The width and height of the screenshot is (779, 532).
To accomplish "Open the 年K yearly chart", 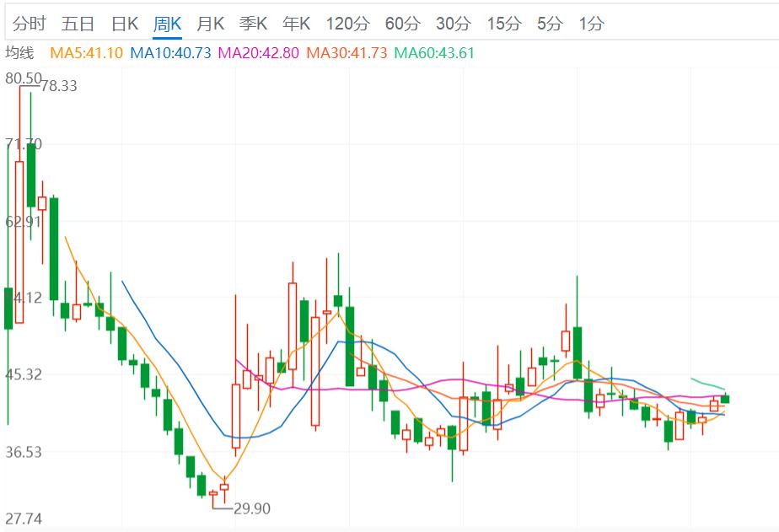I will point(296,24).
